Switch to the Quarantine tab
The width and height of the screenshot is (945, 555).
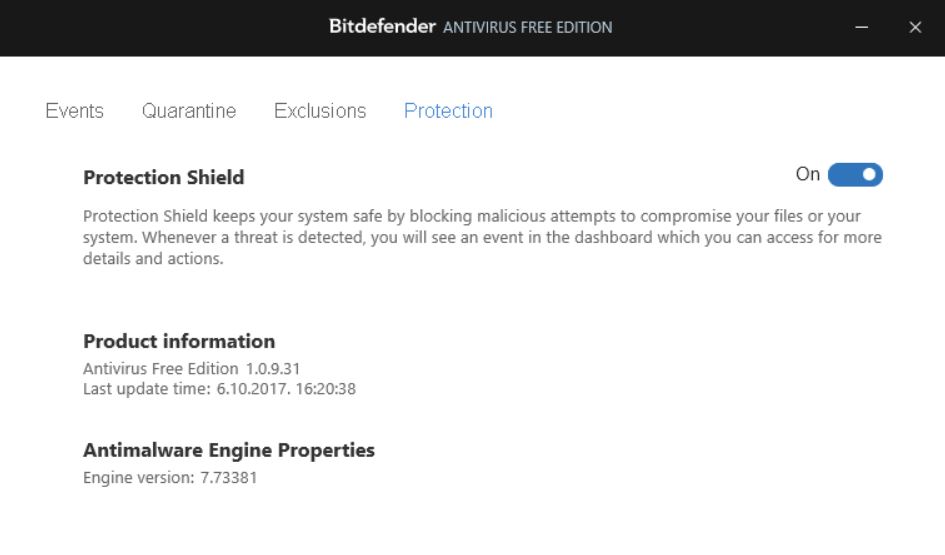pos(189,111)
